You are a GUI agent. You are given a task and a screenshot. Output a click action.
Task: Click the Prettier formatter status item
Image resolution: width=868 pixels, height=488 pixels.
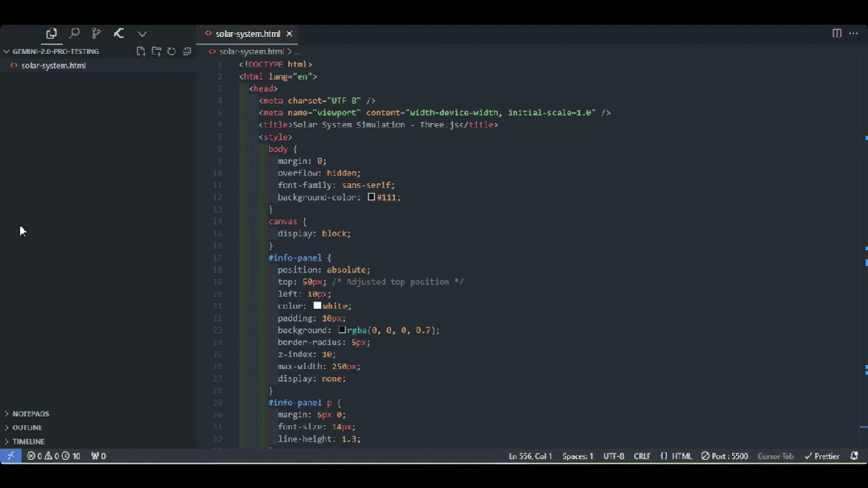tap(821, 456)
